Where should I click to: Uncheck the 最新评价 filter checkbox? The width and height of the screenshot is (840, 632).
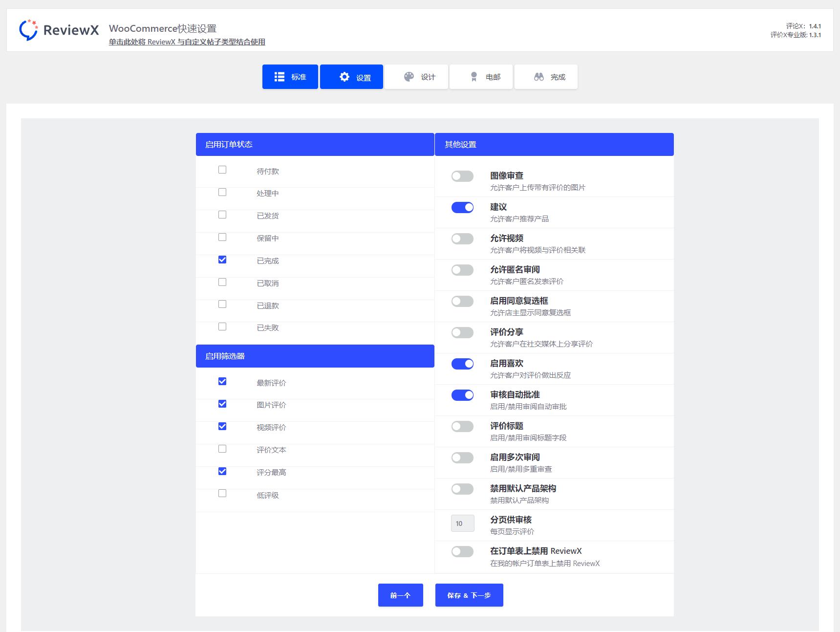pyautogui.click(x=222, y=381)
